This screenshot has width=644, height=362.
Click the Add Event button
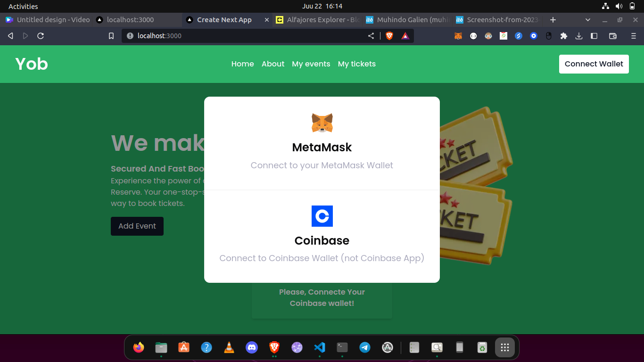pos(137,226)
